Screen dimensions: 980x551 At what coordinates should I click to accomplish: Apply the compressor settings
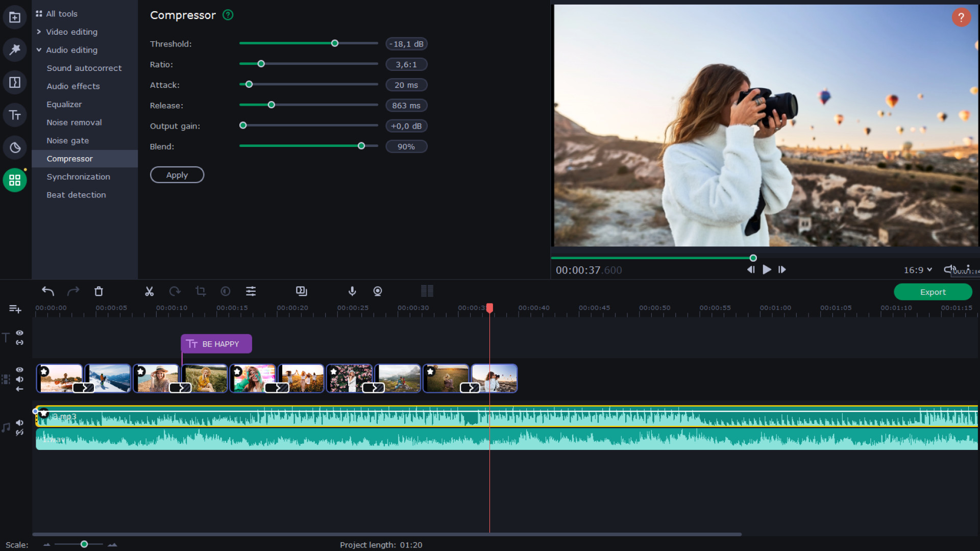click(x=177, y=174)
